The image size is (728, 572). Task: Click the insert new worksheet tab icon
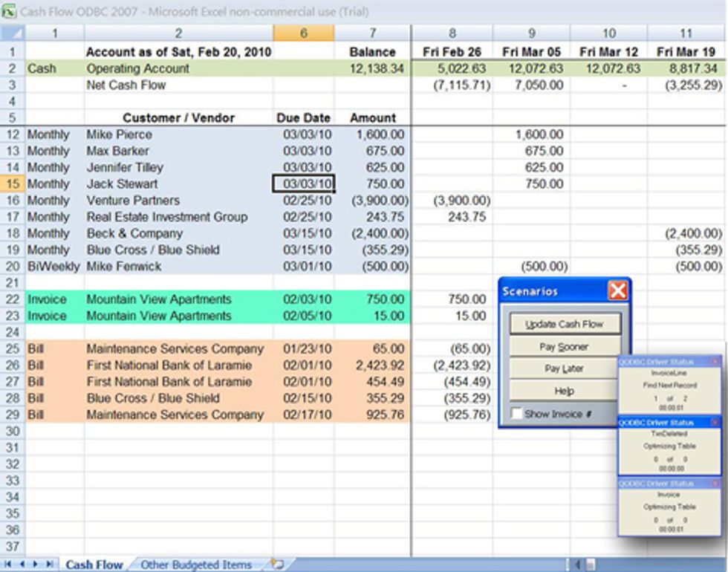277,565
